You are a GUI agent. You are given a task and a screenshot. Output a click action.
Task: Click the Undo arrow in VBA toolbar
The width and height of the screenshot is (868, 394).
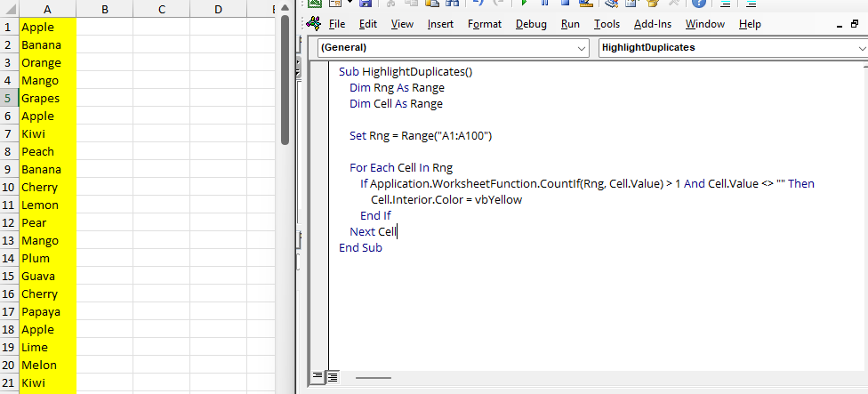(x=478, y=3)
